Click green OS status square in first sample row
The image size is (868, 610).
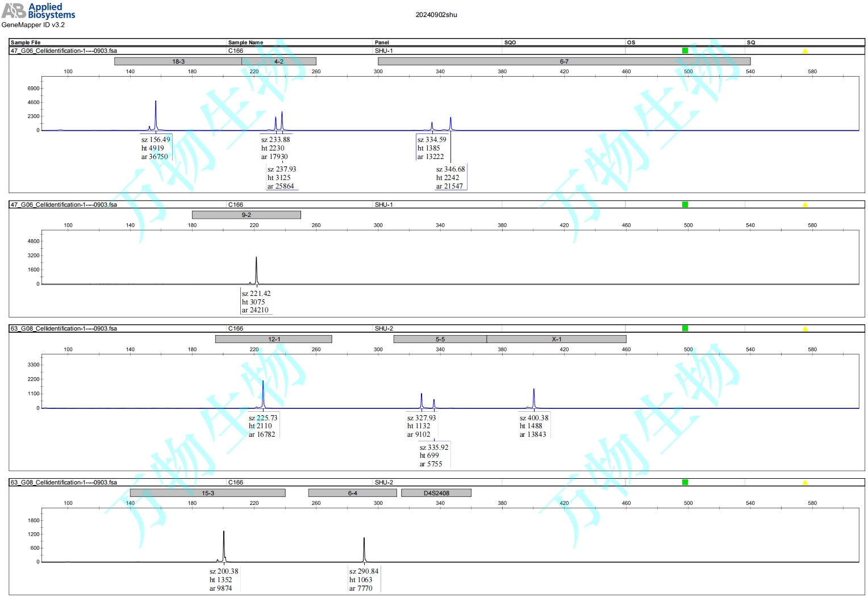[x=685, y=51]
